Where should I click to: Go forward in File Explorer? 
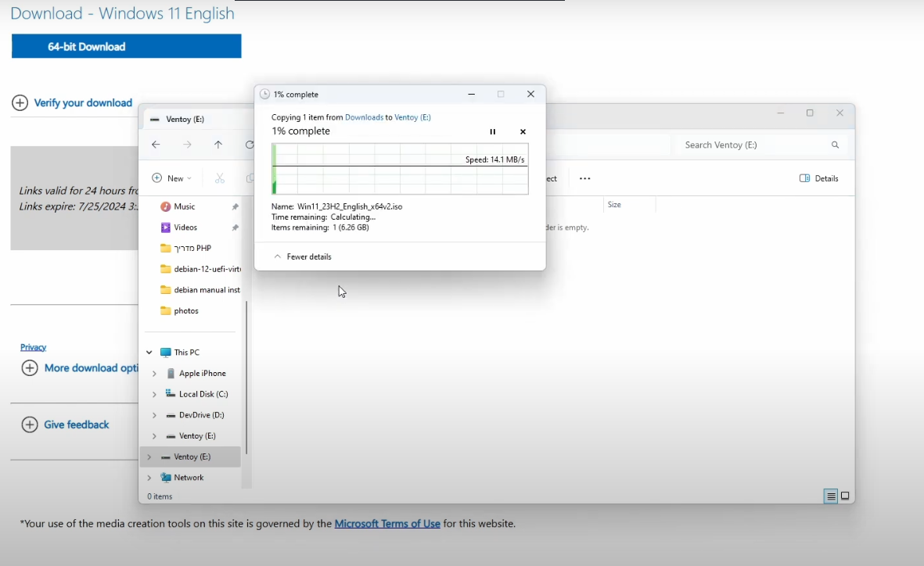(x=187, y=145)
